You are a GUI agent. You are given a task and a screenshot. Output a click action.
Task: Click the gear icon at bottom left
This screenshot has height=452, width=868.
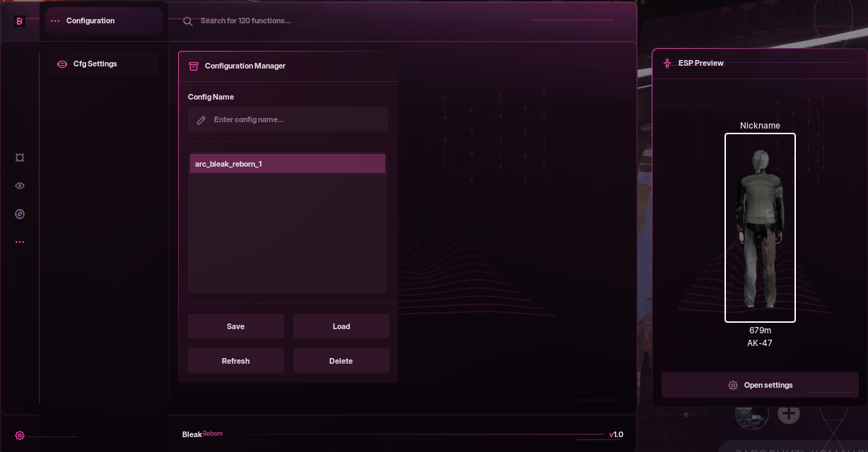pyautogui.click(x=20, y=436)
